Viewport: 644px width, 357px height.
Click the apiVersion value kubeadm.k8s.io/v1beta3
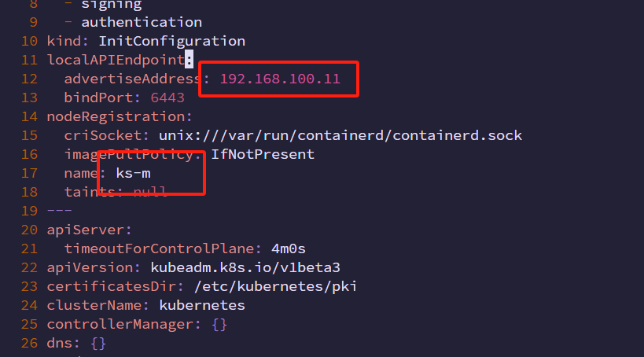[245, 268]
